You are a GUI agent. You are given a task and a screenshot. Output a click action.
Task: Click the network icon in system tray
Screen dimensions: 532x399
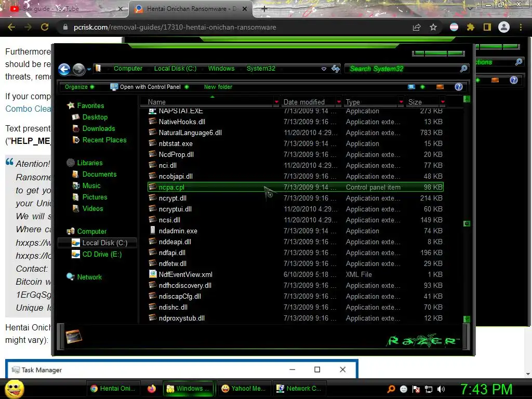tap(429, 389)
